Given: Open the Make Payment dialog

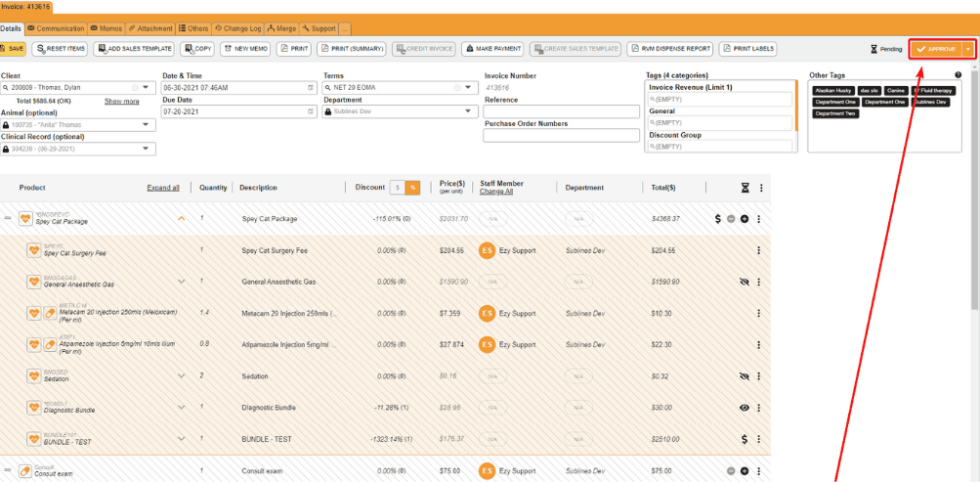Looking at the screenshot, I should click(492, 49).
